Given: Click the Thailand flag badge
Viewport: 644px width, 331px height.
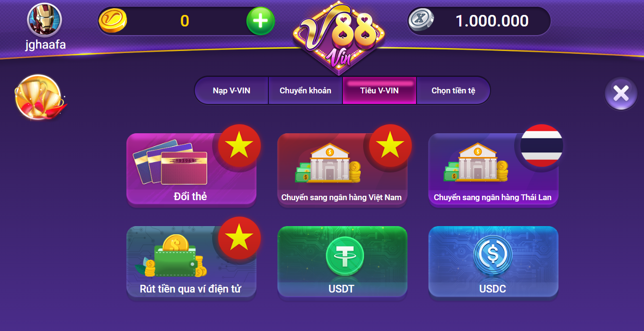Looking at the screenshot, I should pyautogui.click(x=542, y=145).
